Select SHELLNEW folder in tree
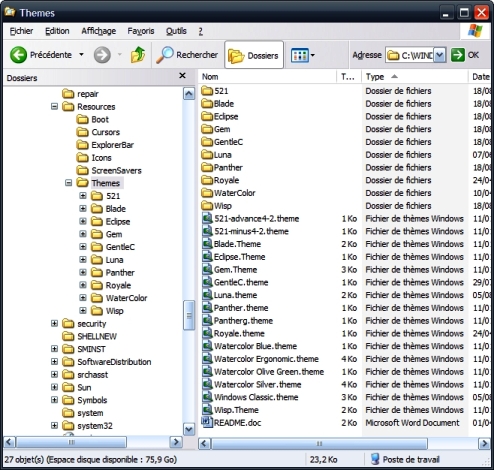The width and height of the screenshot is (494, 470). [x=90, y=336]
